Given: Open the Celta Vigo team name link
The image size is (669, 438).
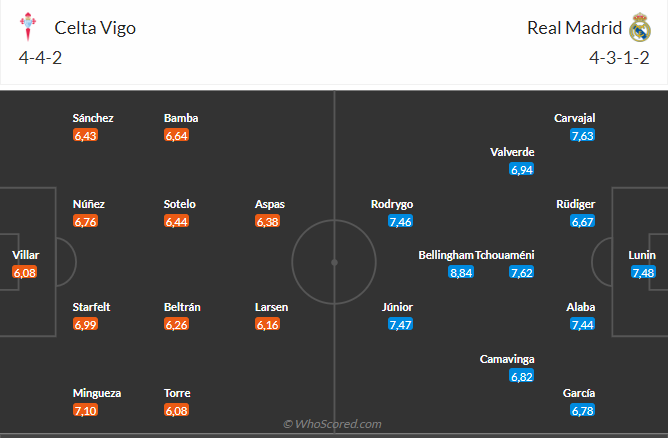Looking at the screenshot, I should tap(96, 28).
